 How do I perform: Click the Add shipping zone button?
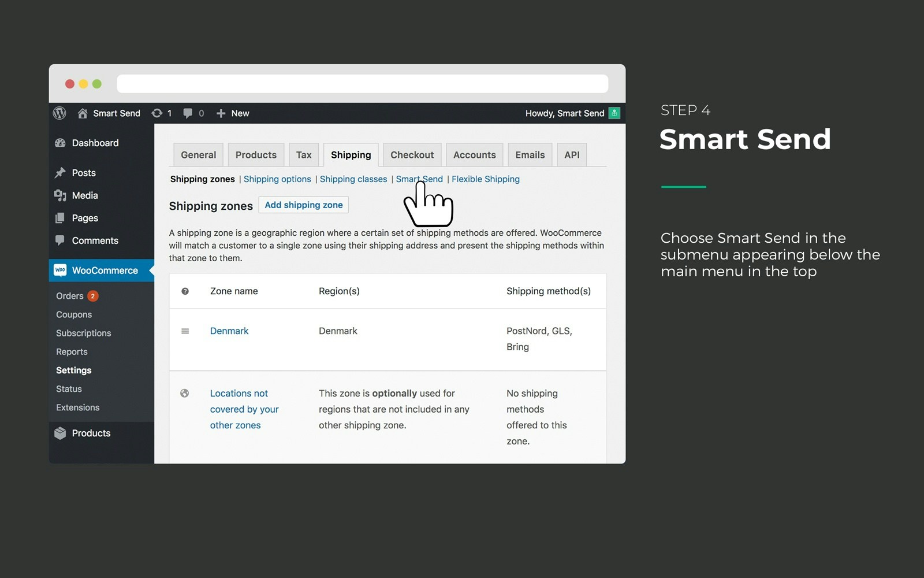(303, 205)
